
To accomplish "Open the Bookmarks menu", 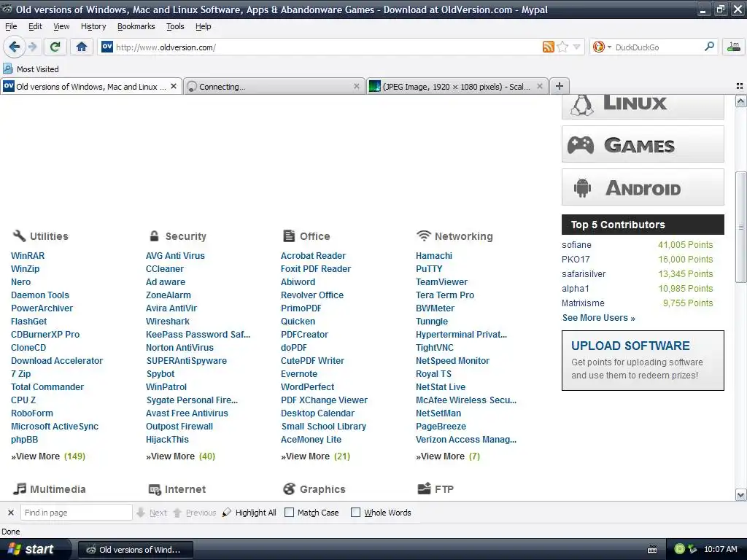I will (x=136, y=26).
